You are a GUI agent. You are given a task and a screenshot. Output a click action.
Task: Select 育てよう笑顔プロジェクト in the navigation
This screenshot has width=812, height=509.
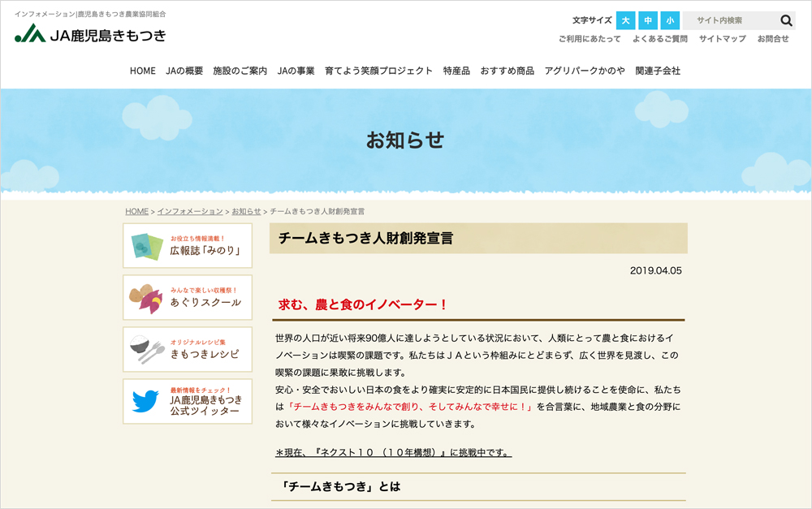[x=378, y=71]
